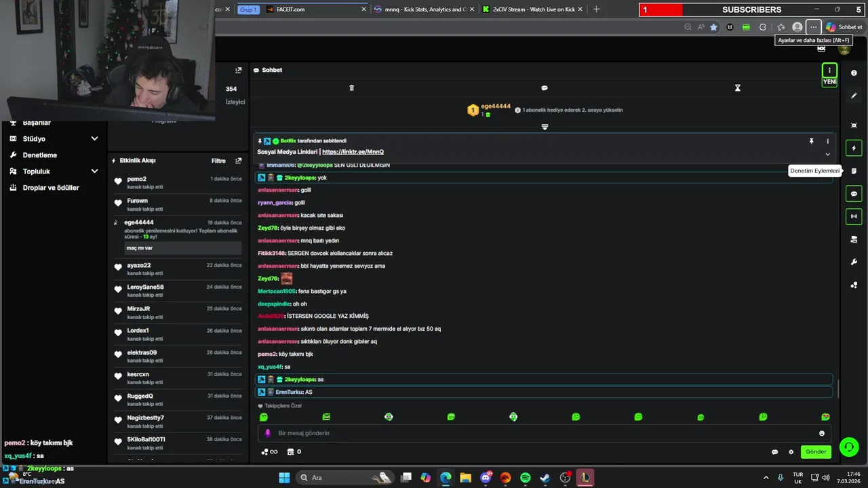This screenshot has height=488, width=868.
Task: Toggle the broadcast signal icon in the right sidebar
Action: click(x=854, y=216)
